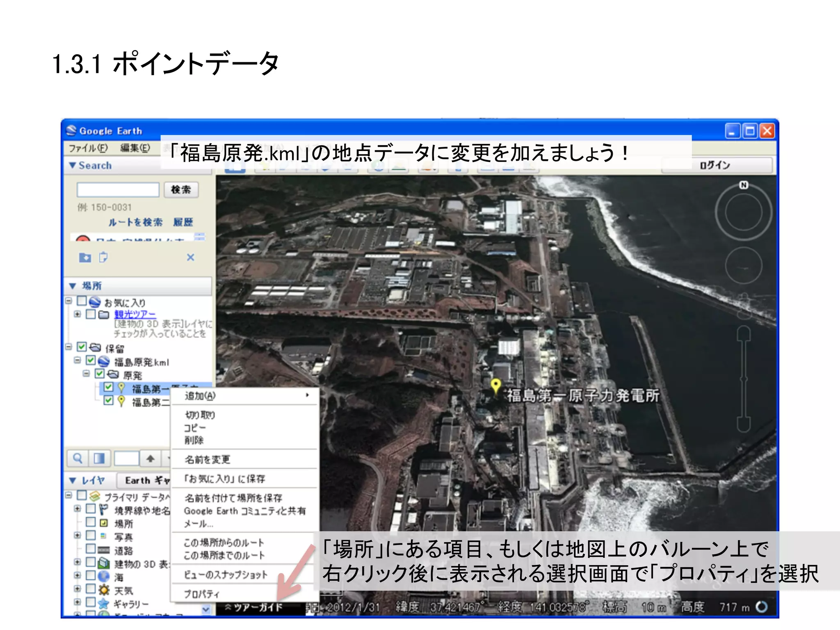Choose 削除 from the context menu
Screen dimensions: 840x630
coord(194,441)
